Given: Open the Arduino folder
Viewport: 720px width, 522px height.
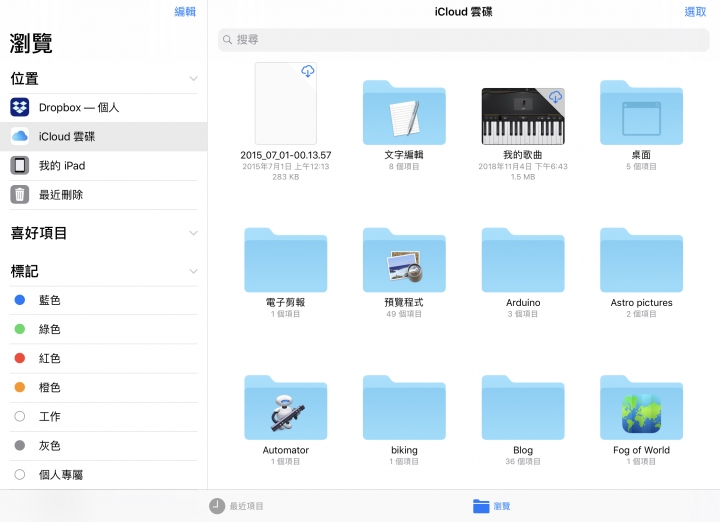Looking at the screenshot, I should pos(523,260).
